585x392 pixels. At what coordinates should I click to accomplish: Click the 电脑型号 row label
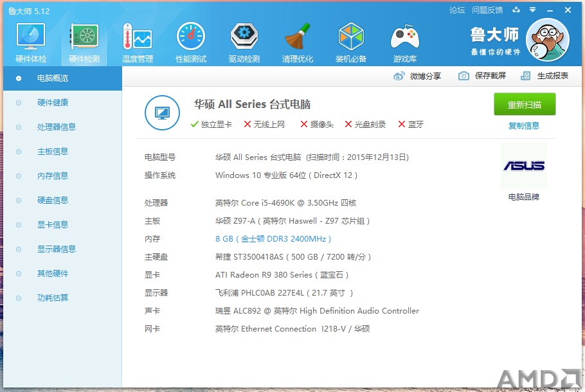pos(159,157)
